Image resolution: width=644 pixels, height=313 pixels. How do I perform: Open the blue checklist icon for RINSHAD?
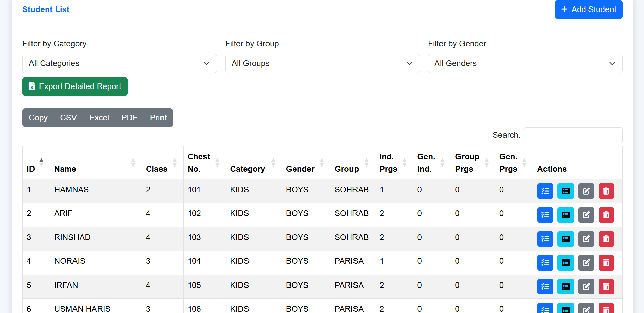coord(545,239)
